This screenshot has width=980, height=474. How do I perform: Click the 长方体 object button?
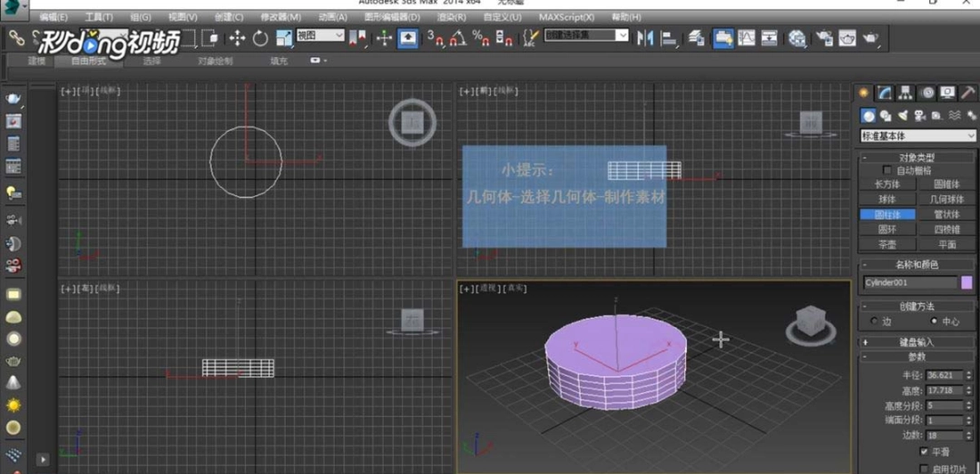(x=887, y=184)
